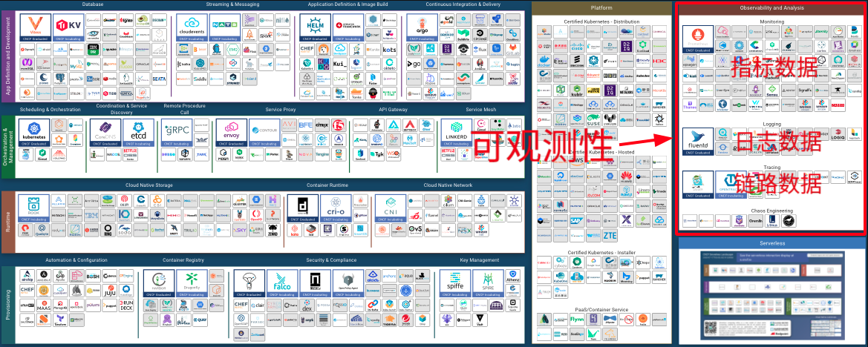Open the Prometheus monitoring card

coord(697,40)
